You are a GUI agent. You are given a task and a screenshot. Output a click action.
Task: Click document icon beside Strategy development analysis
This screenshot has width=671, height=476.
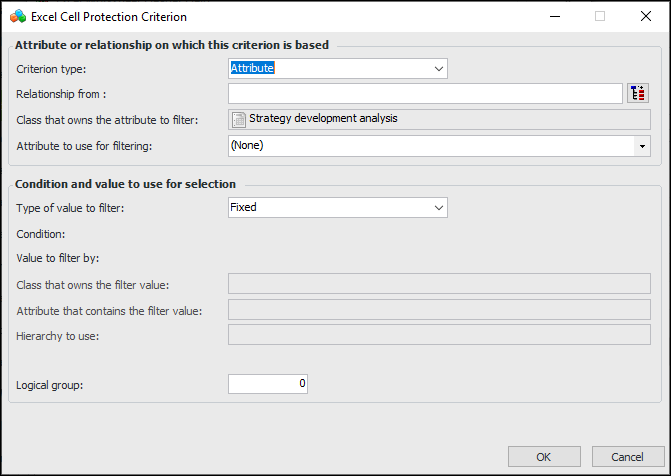click(x=238, y=119)
